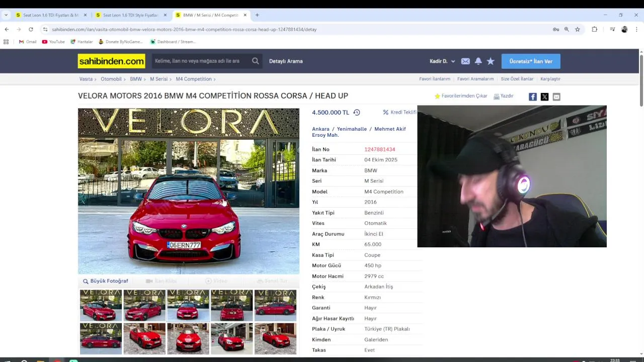The height and width of the screenshot is (362, 644).
Task: Click password key icon in address bar
Action: (x=556, y=29)
